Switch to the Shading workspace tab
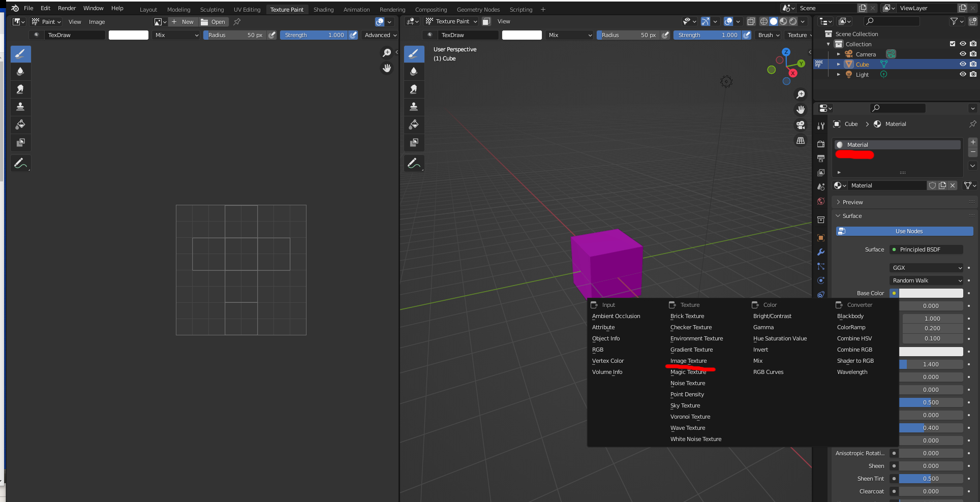980x502 pixels. pos(323,10)
